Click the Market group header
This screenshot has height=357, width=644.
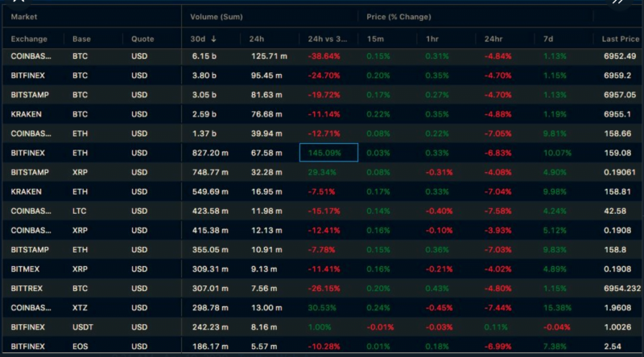[x=26, y=16]
